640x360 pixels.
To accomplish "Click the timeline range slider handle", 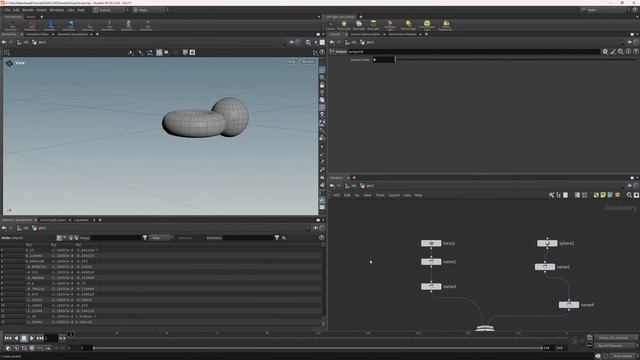I will [94, 348].
